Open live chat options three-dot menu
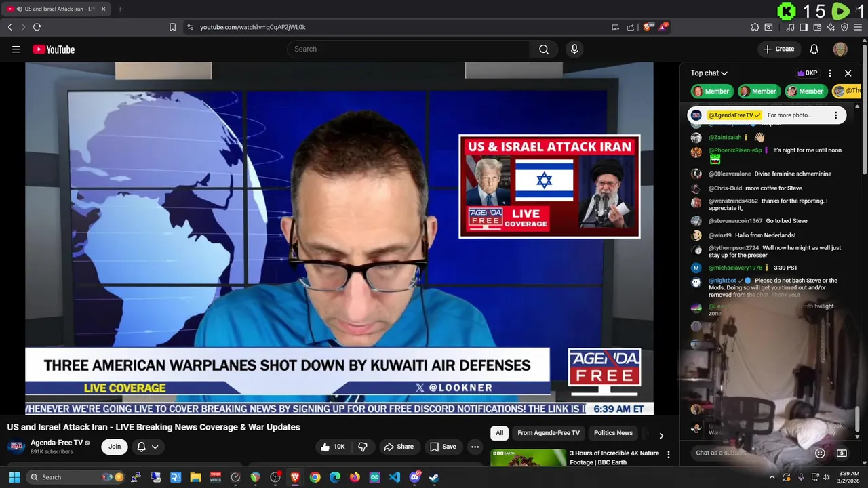Screen dimensions: 868x488 tap(829, 73)
